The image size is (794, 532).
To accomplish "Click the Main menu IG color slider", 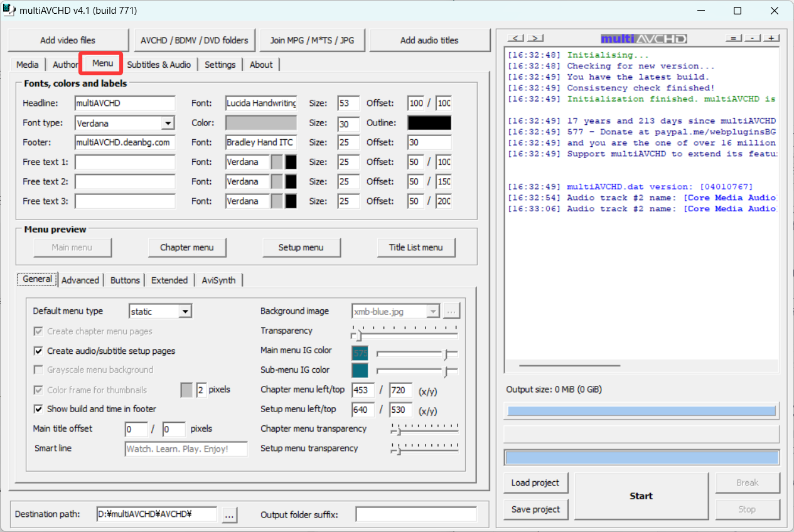I will click(x=417, y=354).
